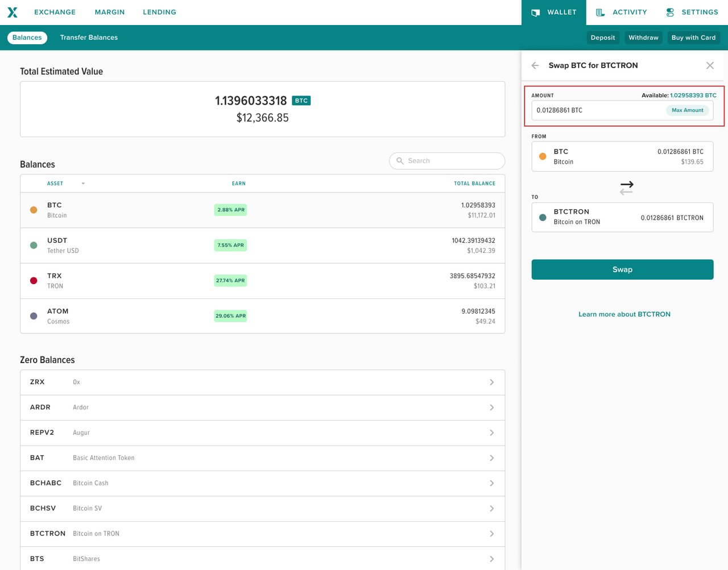The height and width of the screenshot is (570, 728).
Task: Click the Withdraw button
Action: [x=643, y=38]
